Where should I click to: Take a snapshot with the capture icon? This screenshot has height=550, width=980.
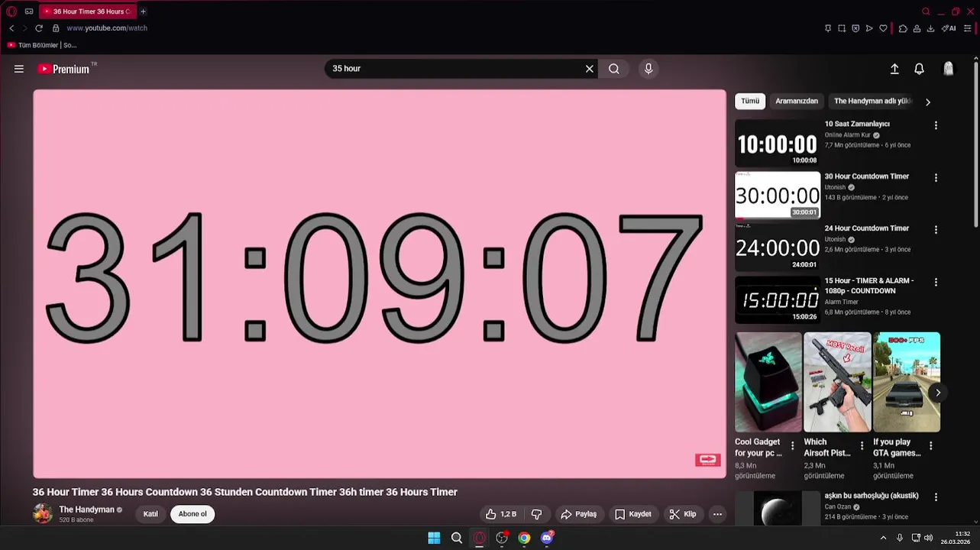click(842, 28)
